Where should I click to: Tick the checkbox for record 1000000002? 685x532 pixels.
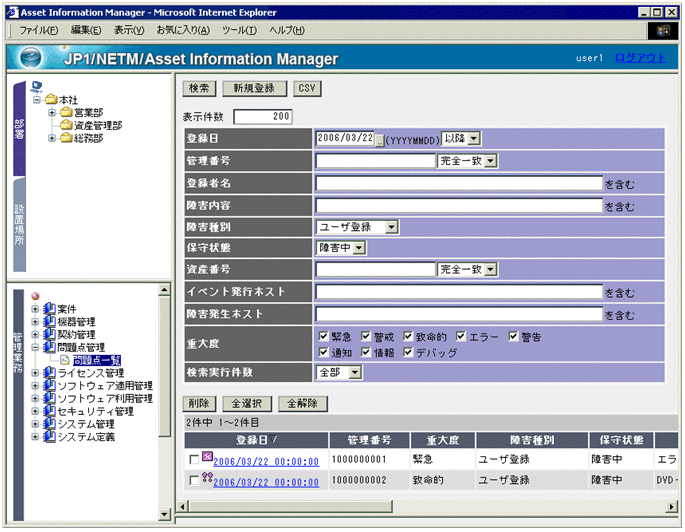coord(193,481)
